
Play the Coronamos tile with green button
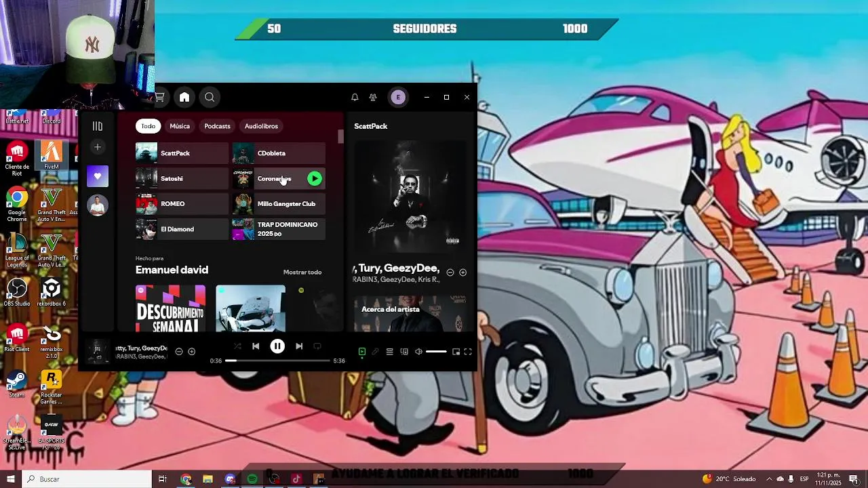315,178
